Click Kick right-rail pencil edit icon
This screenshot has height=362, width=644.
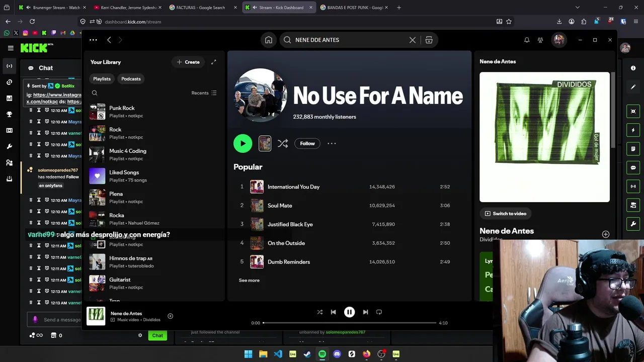[x=633, y=87]
